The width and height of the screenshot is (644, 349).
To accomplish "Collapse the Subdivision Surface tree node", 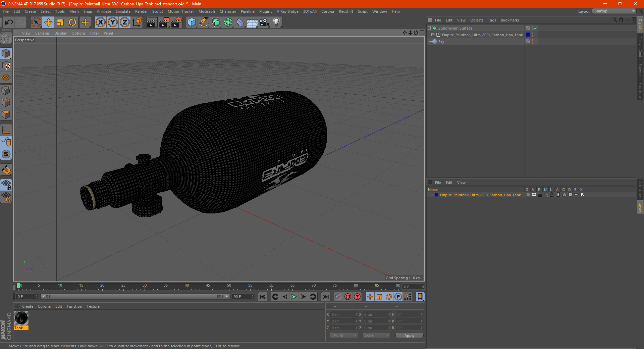I will click(429, 28).
